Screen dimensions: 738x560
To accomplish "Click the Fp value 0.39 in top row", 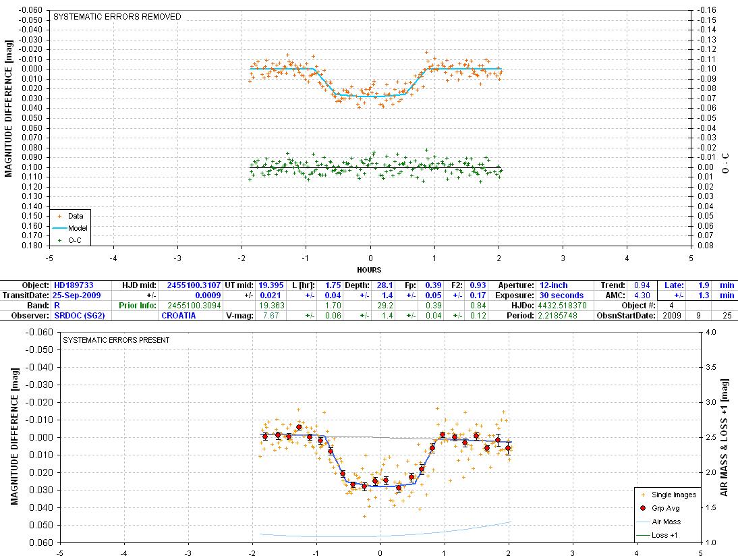I will click(433, 285).
